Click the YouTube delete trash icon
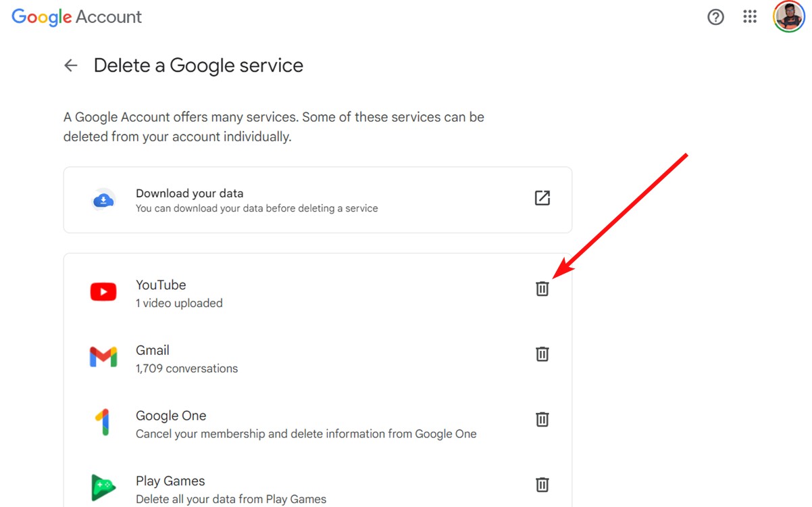This screenshot has width=812, height=507. click(x=542, y=289)
